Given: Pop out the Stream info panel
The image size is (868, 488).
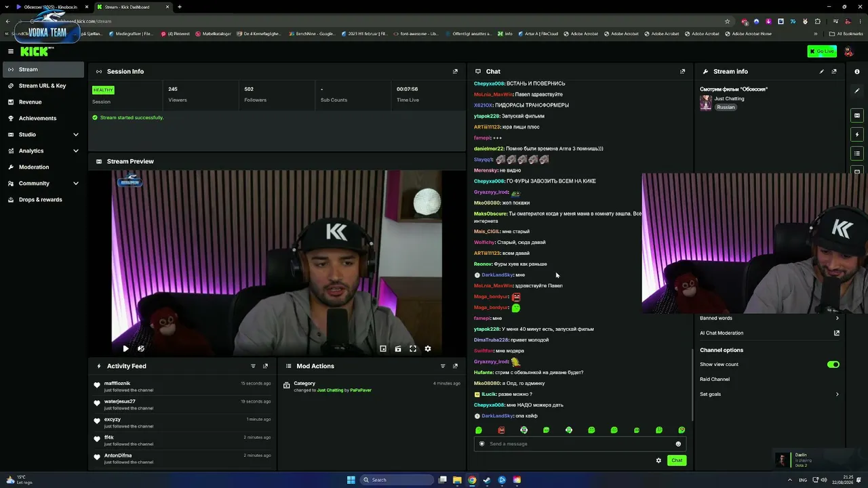Looking at the screenshot, I should (x=834, y=71).
